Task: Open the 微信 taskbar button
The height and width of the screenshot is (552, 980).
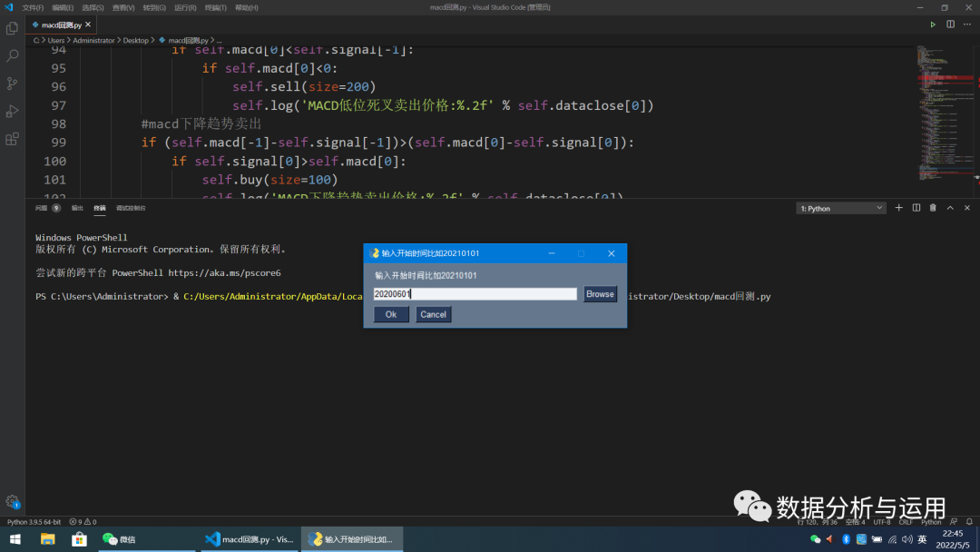Action: [x=146, y=539]
